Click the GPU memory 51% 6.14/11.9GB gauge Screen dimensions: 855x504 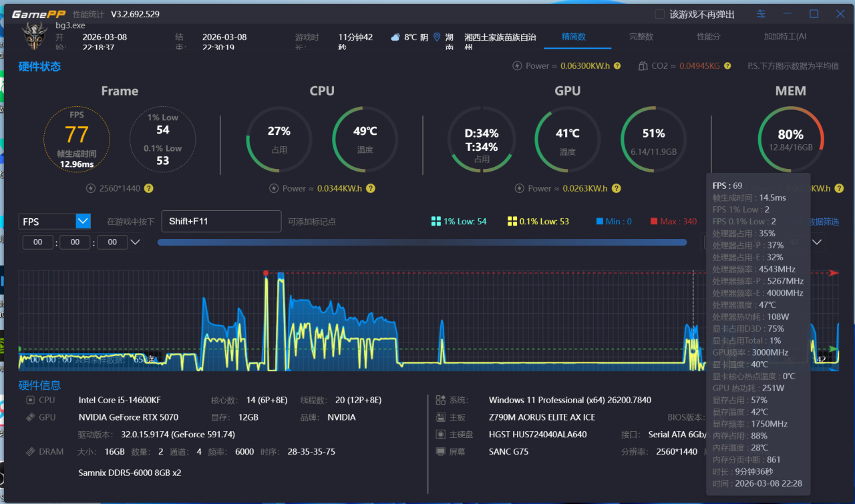653,140
